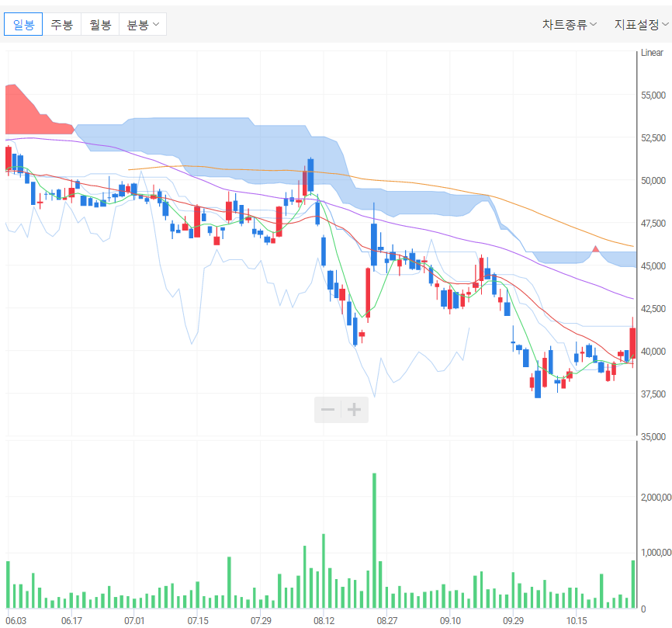Click the 08.12 date axis label

pos(324,621)
